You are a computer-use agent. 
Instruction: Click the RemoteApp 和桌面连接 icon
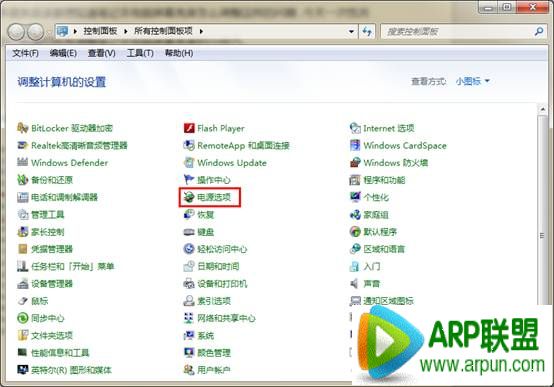[189, 145]
